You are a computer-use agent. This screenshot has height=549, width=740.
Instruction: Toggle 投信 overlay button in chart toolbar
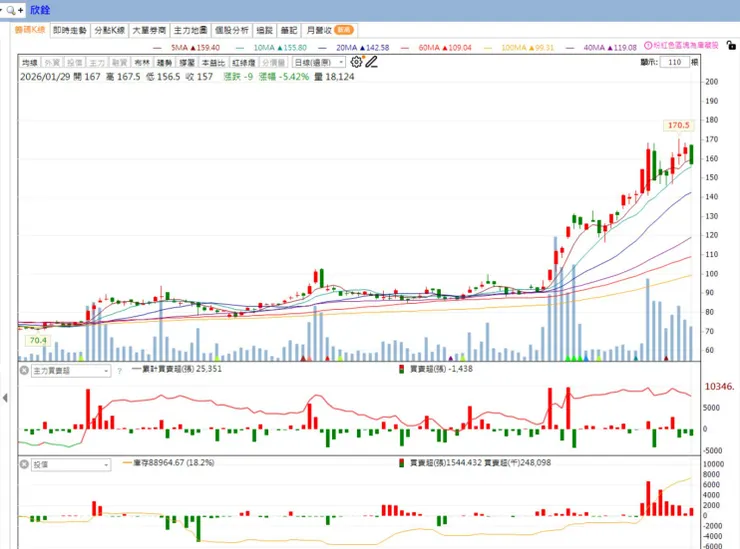click(x=75, y=62)
